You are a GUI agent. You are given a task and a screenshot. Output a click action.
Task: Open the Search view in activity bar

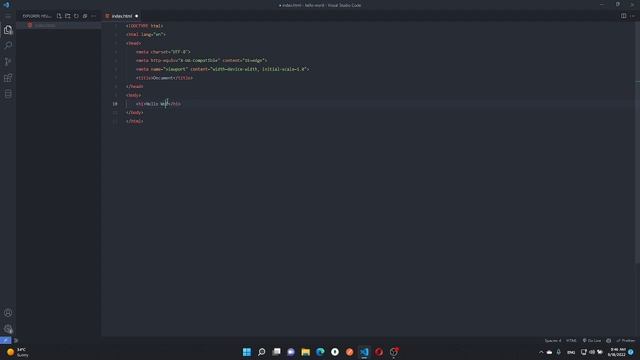point(8,45)
